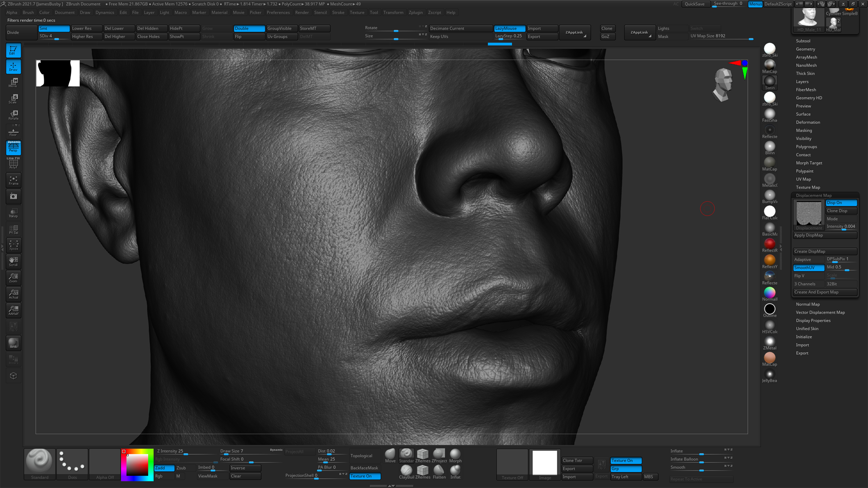Toggle Dynamic Perspective mode
868x488 pixels.
coord(13,148)
